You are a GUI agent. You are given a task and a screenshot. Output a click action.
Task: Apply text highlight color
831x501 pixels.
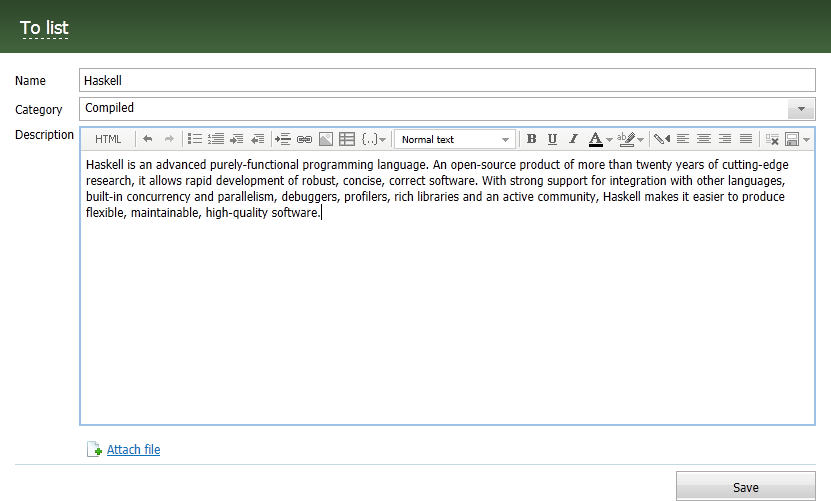coord(626,139)
